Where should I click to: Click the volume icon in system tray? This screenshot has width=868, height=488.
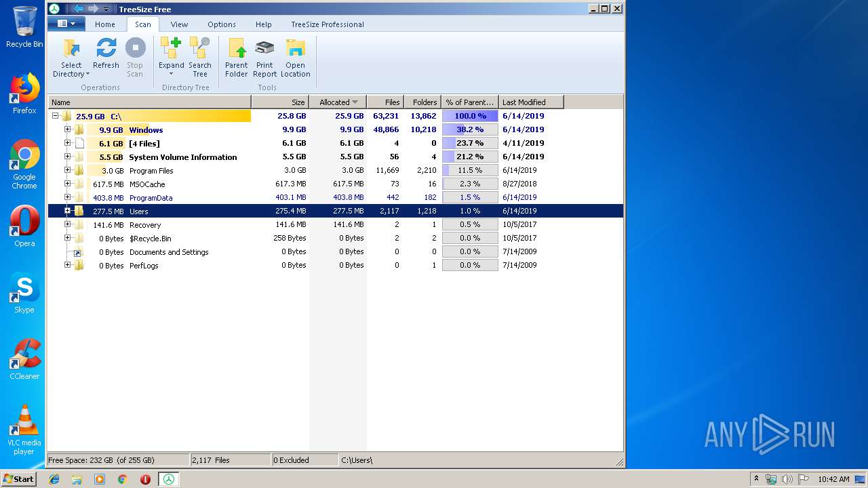click(x=787, y=479)
